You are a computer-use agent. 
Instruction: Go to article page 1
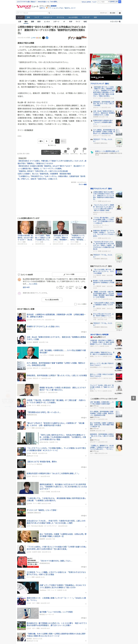pos(47,141)
